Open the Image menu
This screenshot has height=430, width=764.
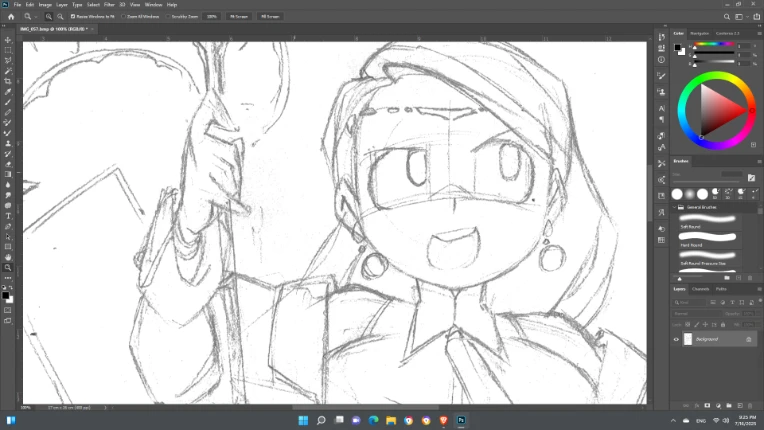tap(45, 5)
